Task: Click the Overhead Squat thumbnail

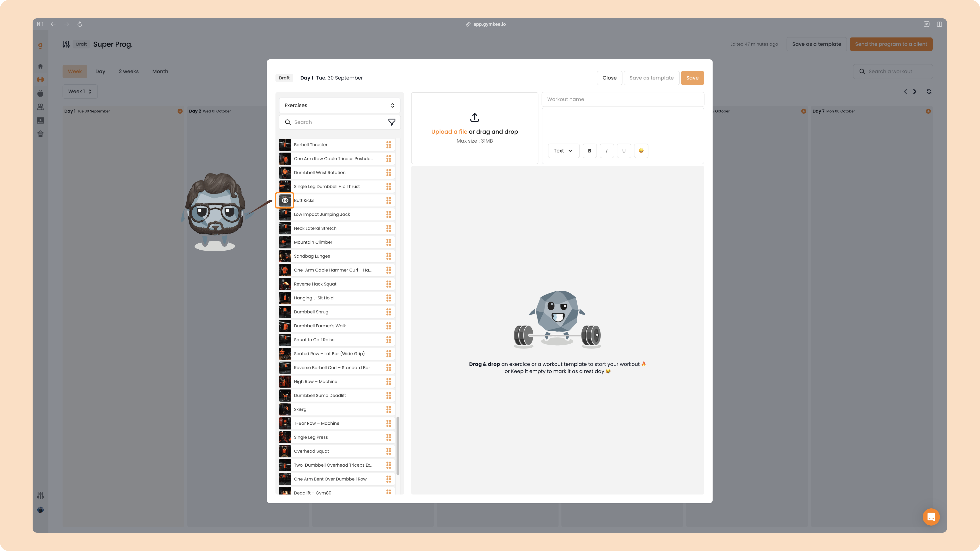Action: click(285, 451)
